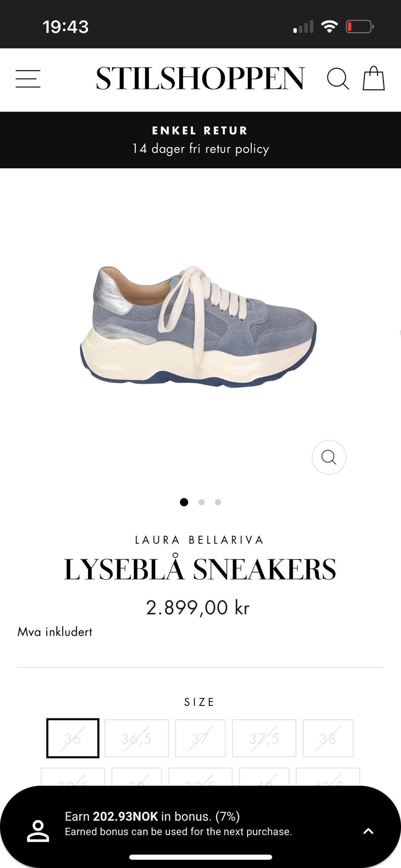401x868 pixels.
Task: Select size 37
Action: pyautogui.click(x=200, y=738)
